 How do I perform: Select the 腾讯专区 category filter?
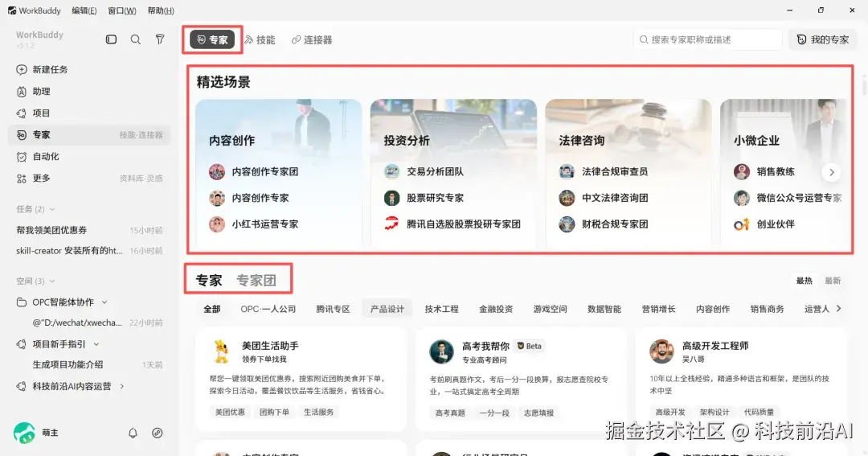pyautogui.click(x=333, y=309)
